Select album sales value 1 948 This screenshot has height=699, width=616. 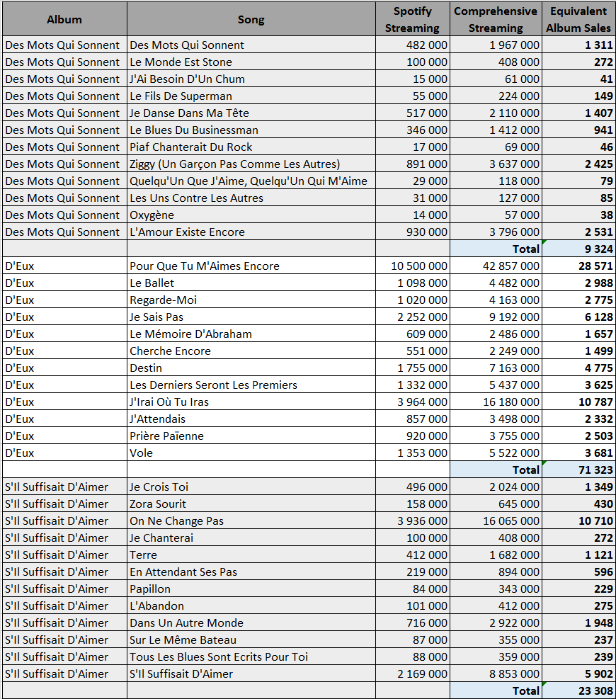(x=578, y=623)
